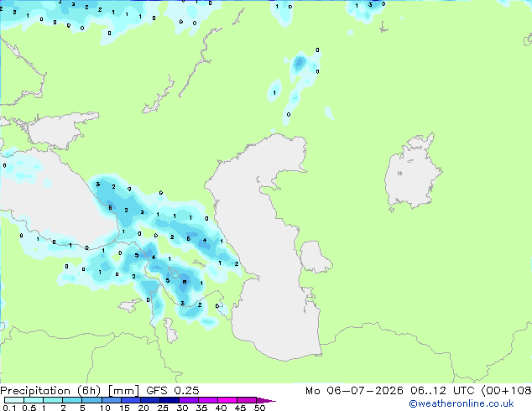Click the "45" legend scale label
532x411 pixels.
pyautogui.click(x=240, y=408)
